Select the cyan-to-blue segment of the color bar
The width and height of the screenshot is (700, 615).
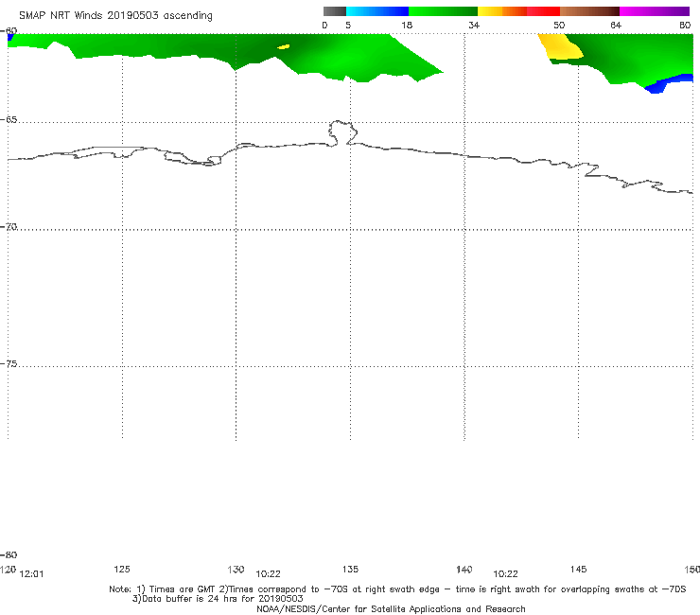click(377, 11)
